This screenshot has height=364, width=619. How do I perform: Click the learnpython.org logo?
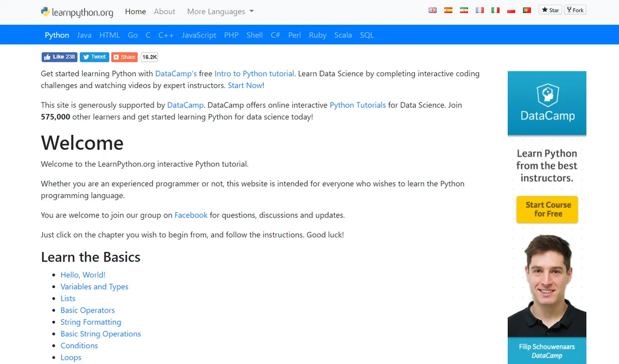click(77, 12)
